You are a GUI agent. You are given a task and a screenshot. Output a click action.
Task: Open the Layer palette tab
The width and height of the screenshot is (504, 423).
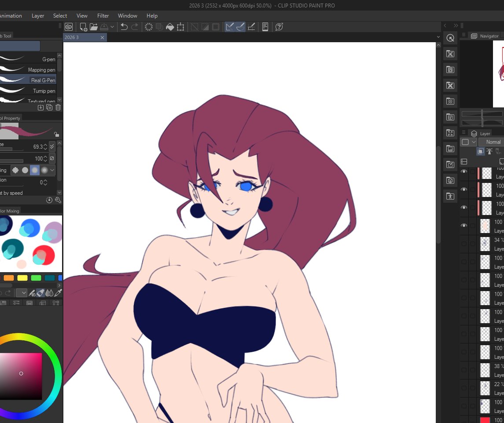point(481,134)
